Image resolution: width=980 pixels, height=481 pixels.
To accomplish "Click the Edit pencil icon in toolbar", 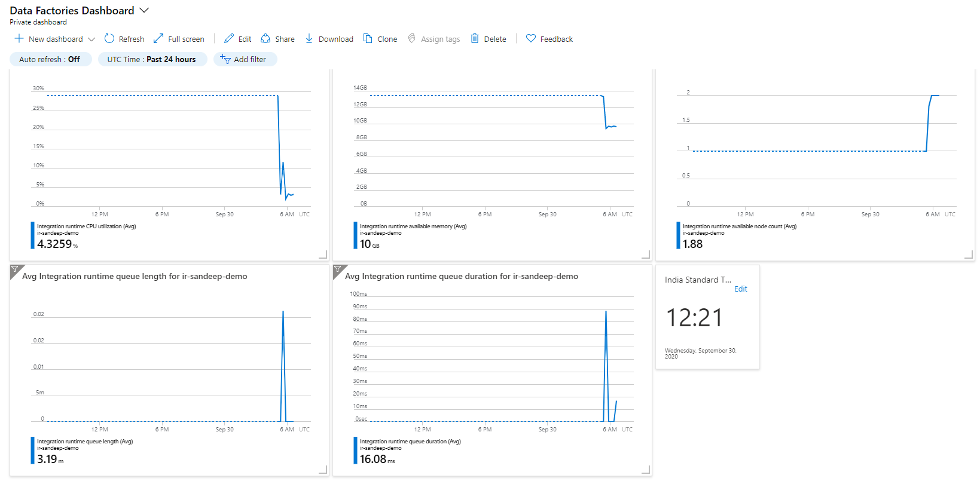I will (x=229, y=39).
